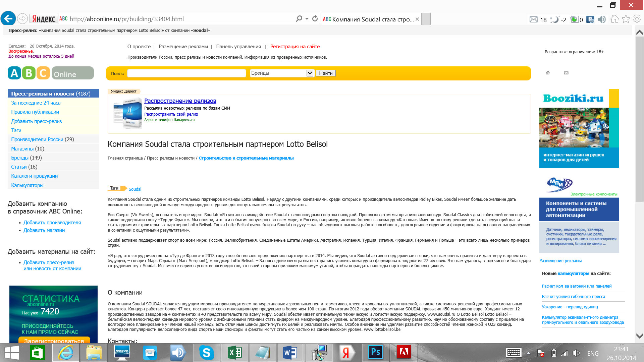Open File Explorer from the taskbar

94,353
